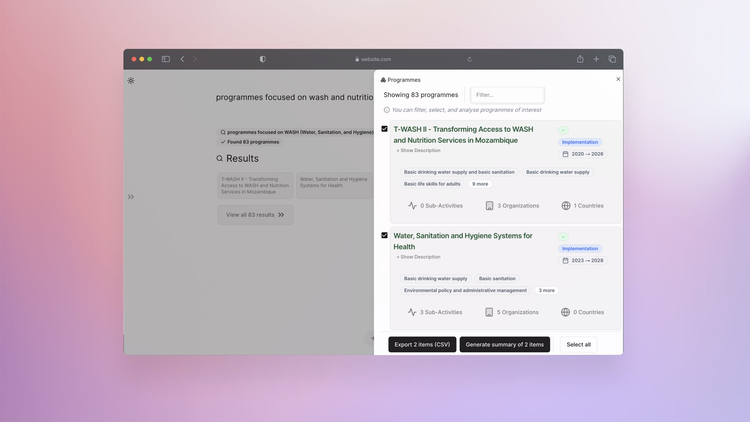Expand Show Description under Water, Sanitation programme

(418, 257)
